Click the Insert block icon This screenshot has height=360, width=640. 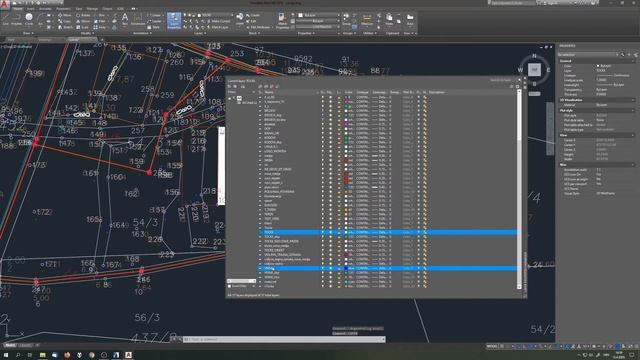click(240, 18)
